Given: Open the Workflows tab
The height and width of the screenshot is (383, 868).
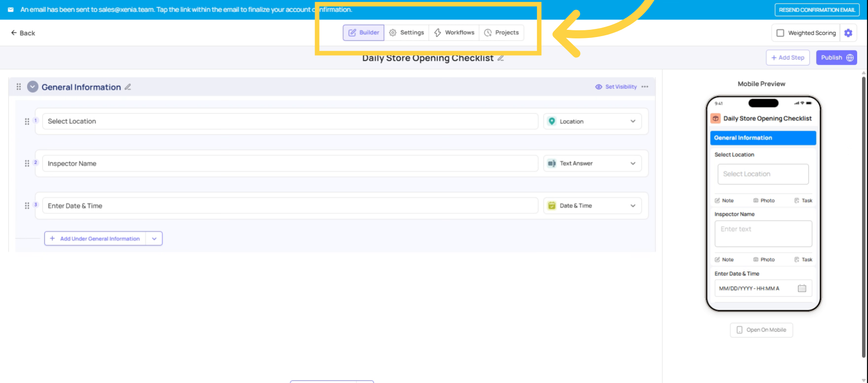Looking at the screenshot, I should 454,33.
